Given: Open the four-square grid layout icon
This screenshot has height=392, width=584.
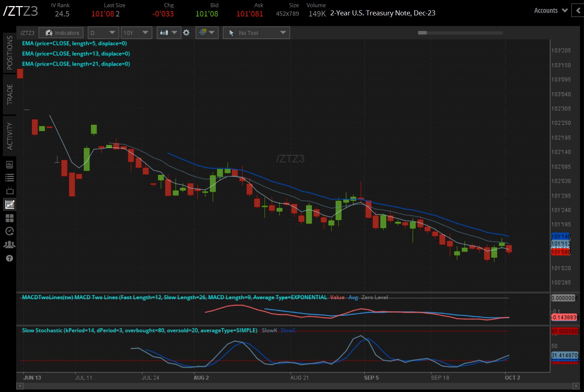Looking at the screenshot, I should (x=10, y=218).
